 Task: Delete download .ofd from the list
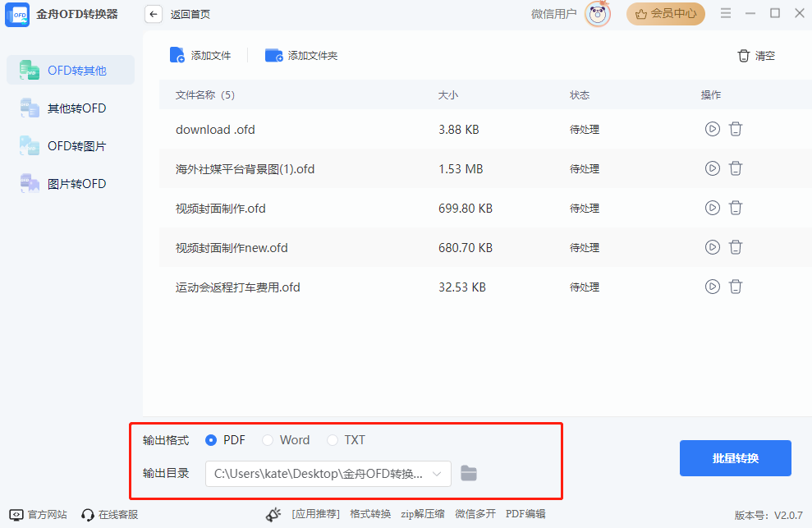pos(736,129)
